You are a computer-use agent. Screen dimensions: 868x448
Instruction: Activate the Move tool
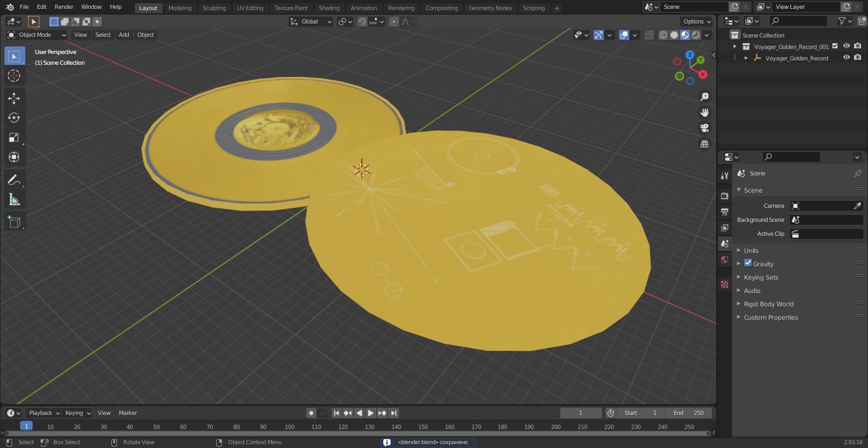click(x=14, y=98)
